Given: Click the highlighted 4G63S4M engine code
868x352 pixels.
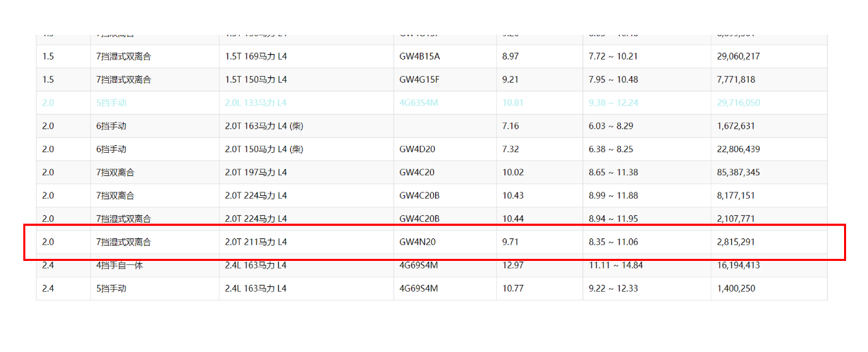Looking at the screenshot, I should pyautogui.click(x=418, y=103).
